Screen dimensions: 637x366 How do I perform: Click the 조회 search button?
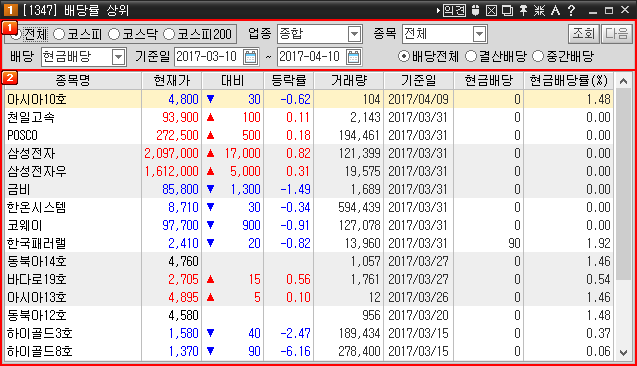(583, 34)
